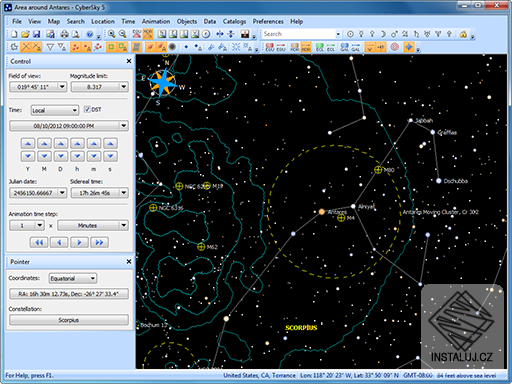Viewport: 512px width, 384px height.
Task: Click the Scorpius constellation button
Action: pos(69,320)
